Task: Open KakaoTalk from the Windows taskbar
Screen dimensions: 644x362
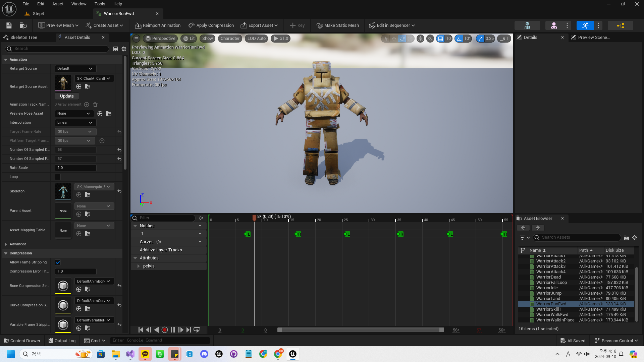Action: click(145, 354)
